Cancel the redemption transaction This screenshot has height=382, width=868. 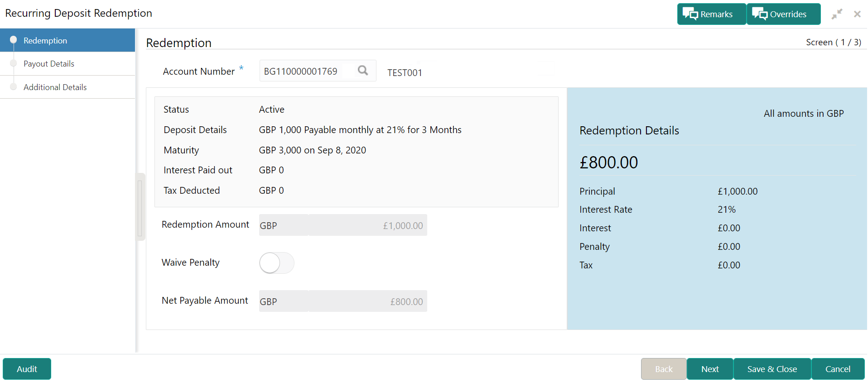tap(837, 369)
